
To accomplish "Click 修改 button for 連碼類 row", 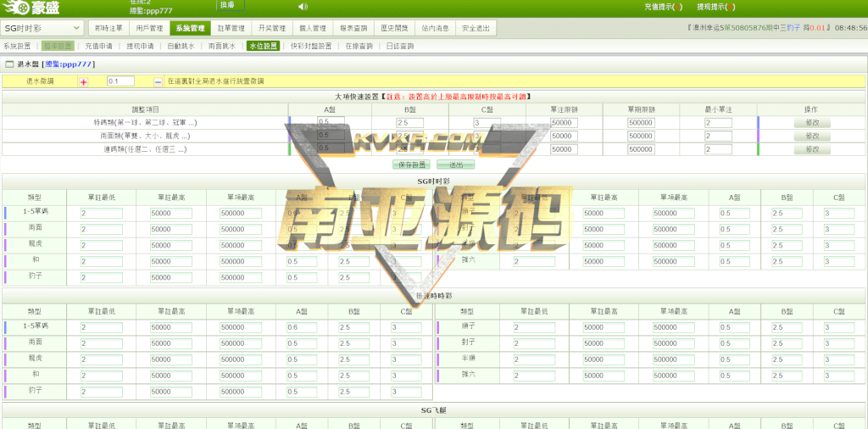I will pos(812,149).
